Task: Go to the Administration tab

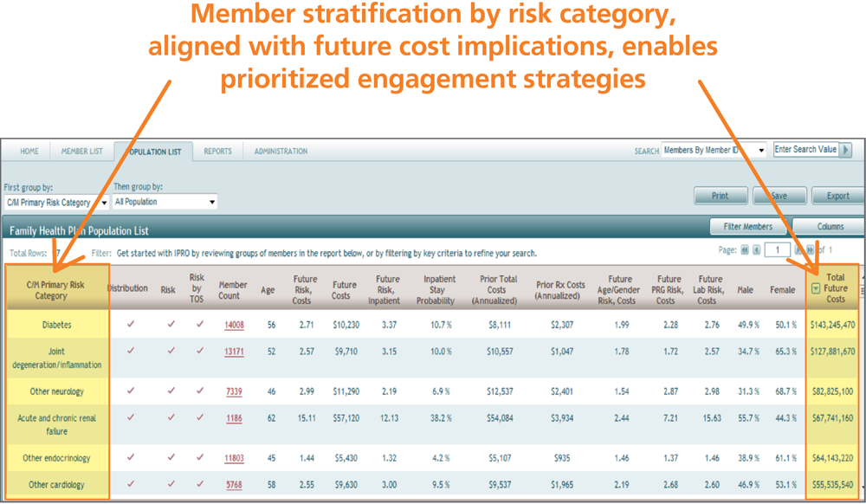Action: tap(281, 152)
